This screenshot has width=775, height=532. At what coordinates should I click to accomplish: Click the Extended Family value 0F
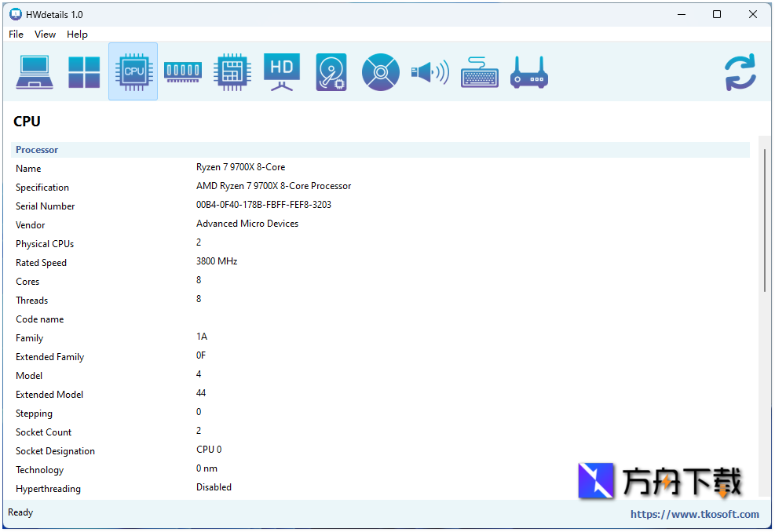[x=201, y=355]
